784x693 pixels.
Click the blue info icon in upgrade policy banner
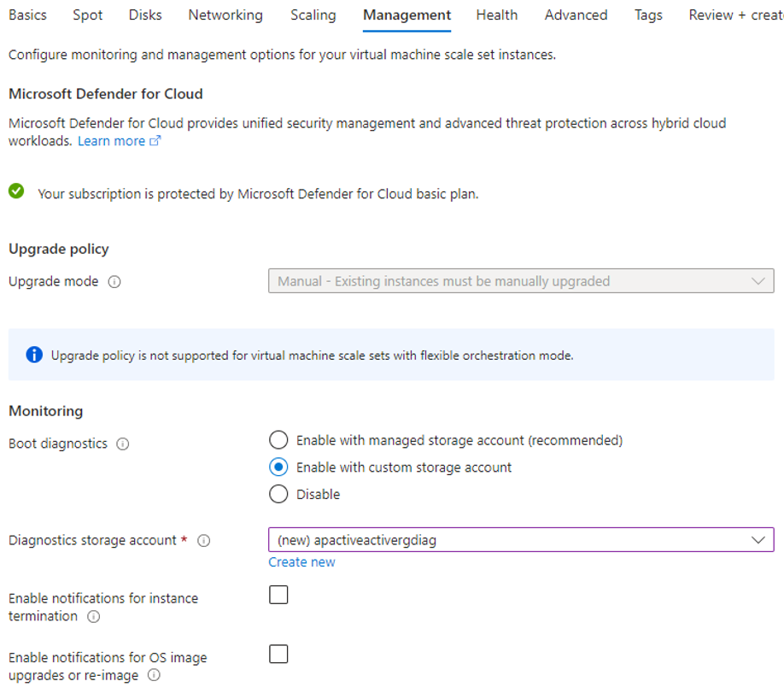point(34,355)
